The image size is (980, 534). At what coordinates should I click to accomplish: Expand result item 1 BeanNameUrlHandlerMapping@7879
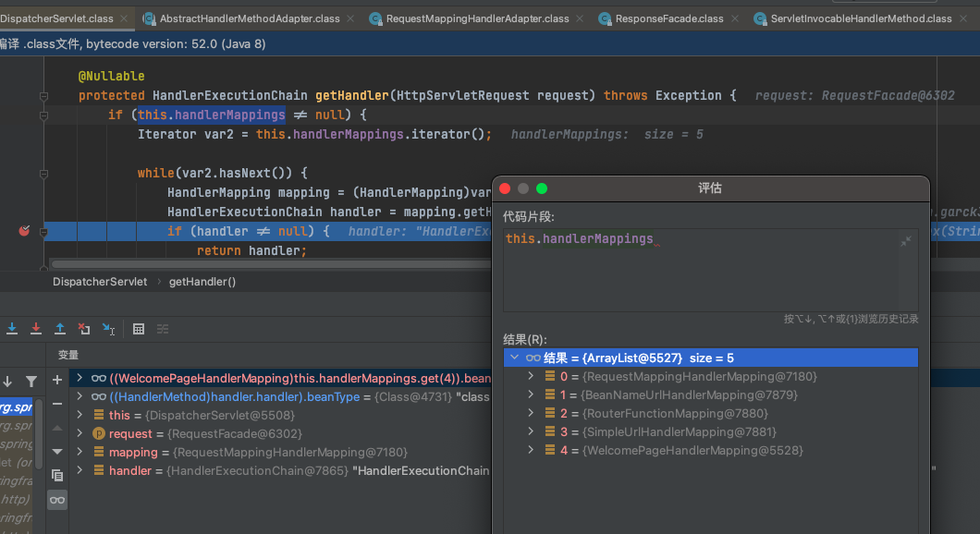531,394
